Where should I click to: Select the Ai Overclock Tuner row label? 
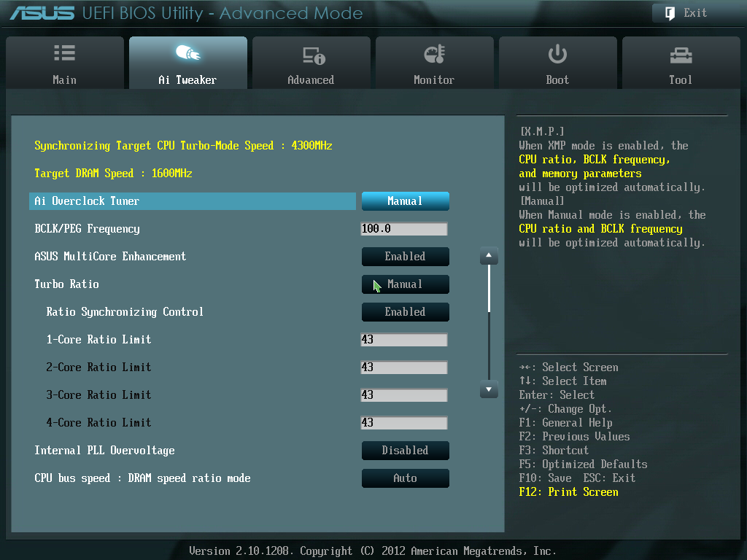[x=193, y=201]
